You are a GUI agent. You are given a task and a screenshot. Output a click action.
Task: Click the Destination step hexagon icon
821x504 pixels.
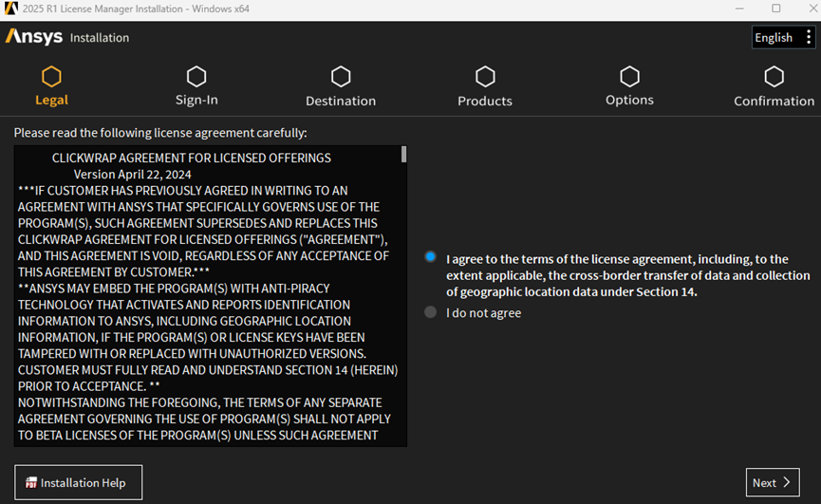(341, 77)
